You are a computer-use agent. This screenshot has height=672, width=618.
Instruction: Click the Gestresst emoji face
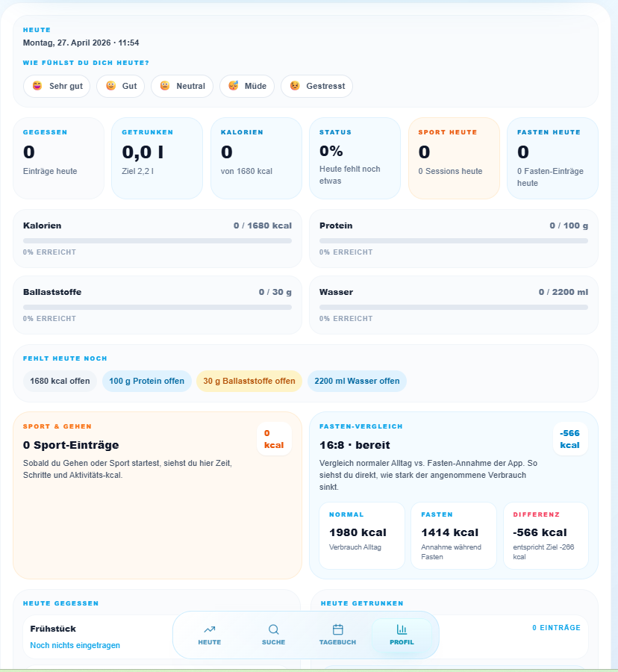click(295, 86)
